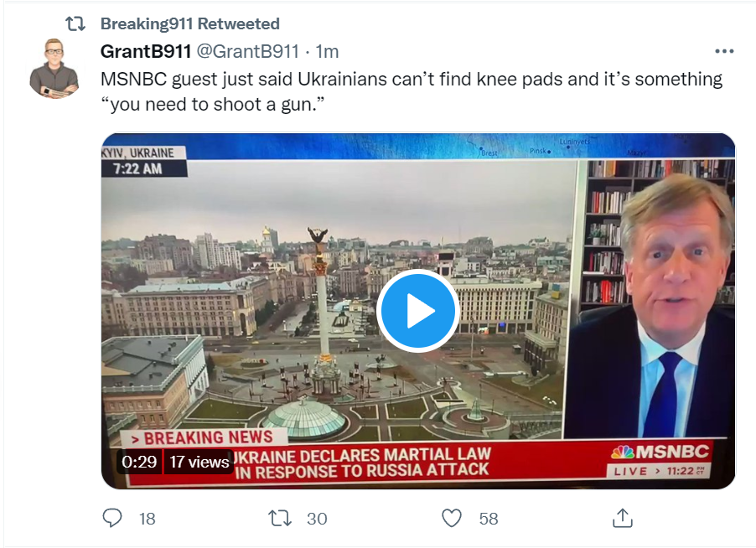
Task: Play the MSNBC video clip
Action: click(x=417, y=312)
